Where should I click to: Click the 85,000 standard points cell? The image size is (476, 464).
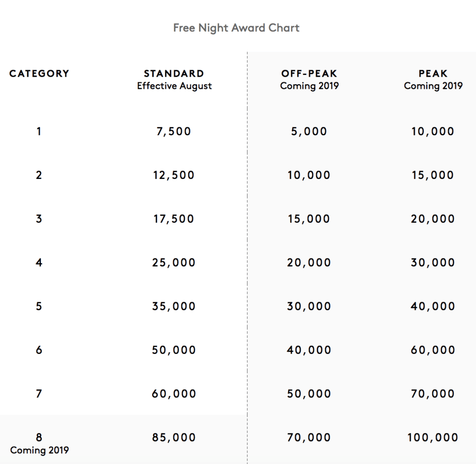(174, 437)
